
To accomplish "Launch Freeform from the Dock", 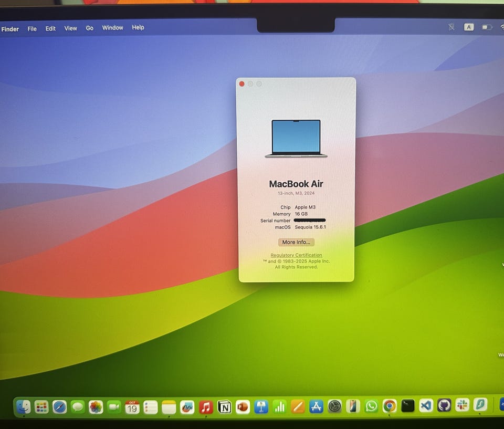I will click(187, 407).
